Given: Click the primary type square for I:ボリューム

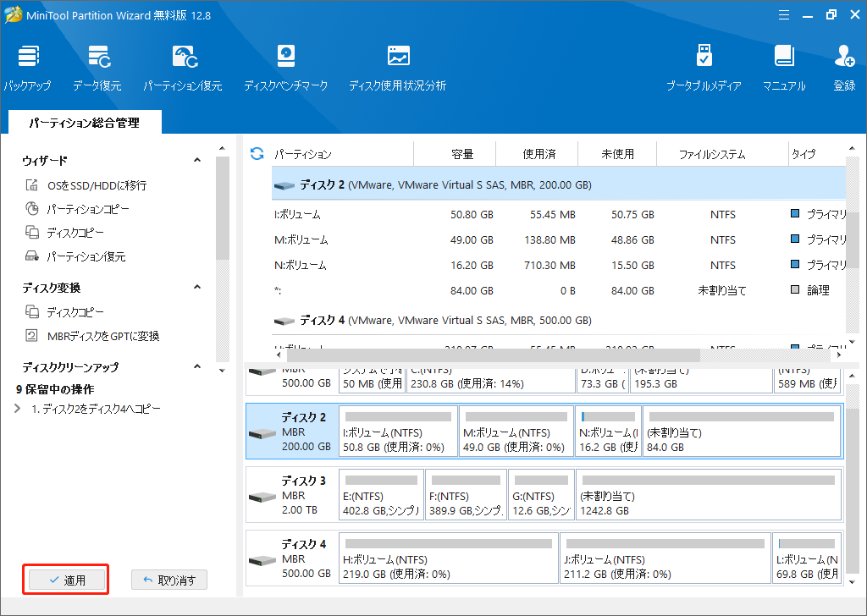Looking at the screenshot, I should (795, 213).
